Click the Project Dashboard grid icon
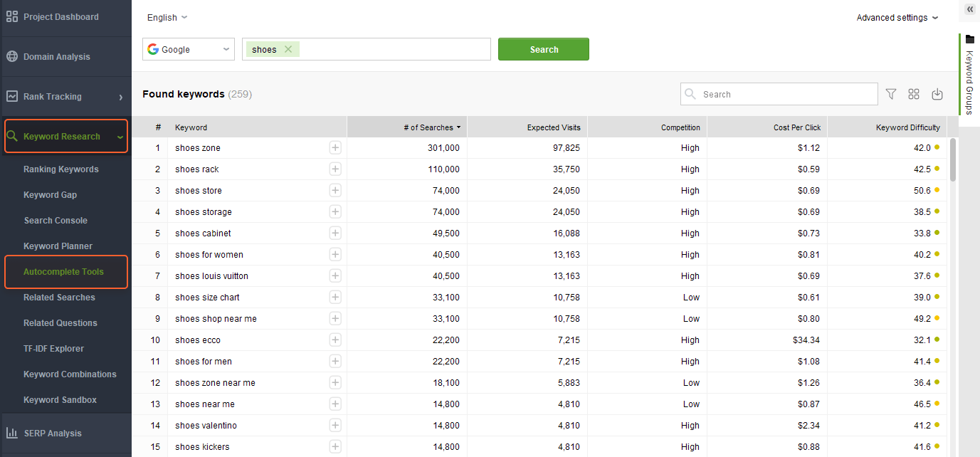 (x=11, y=17)
